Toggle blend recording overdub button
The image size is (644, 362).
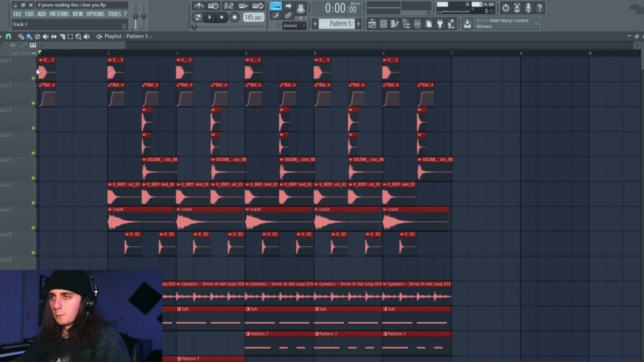(x=244, y=6)
